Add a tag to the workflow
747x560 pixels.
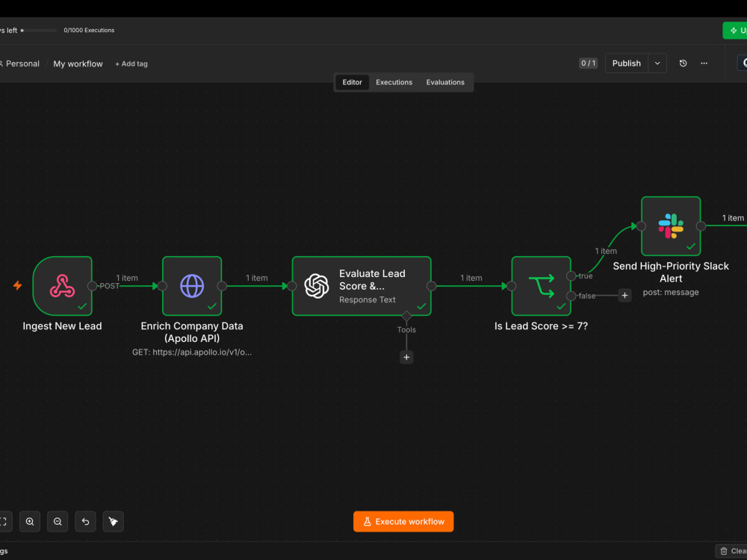131,63
